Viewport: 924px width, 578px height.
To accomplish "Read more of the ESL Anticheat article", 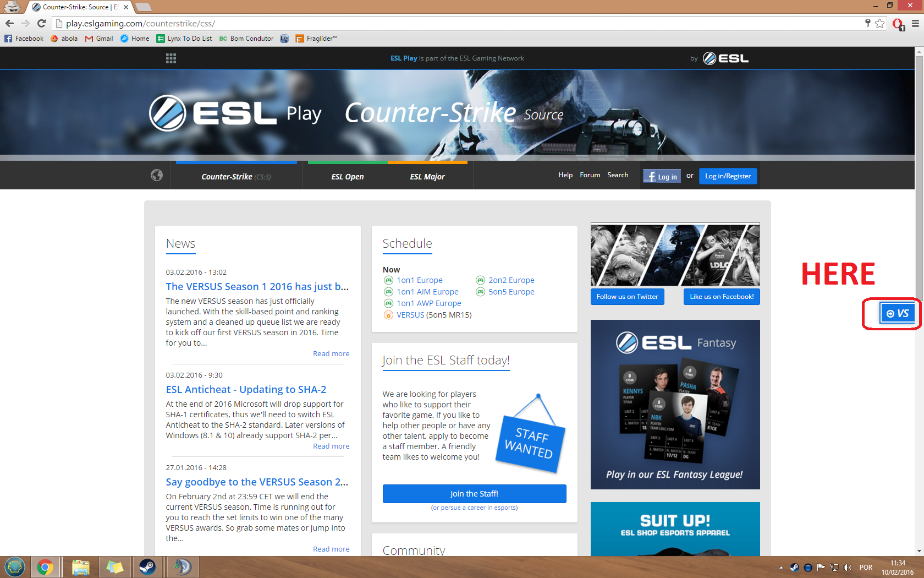I will [x=331, y=446].
